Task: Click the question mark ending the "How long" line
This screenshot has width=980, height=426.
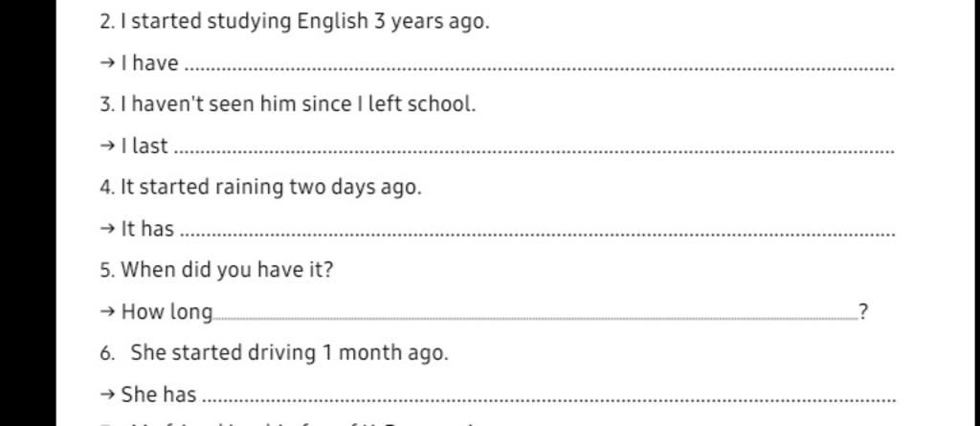Action: point(863,311)
